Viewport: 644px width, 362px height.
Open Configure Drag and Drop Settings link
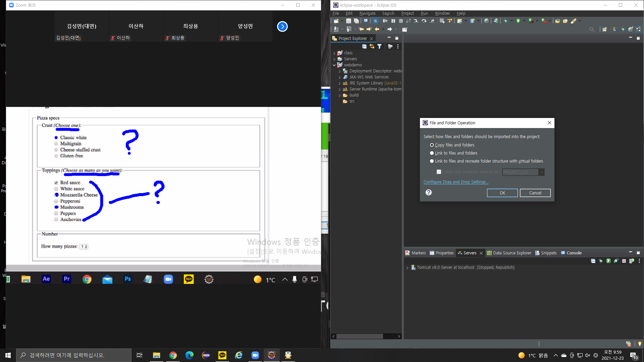click(456, 182)
